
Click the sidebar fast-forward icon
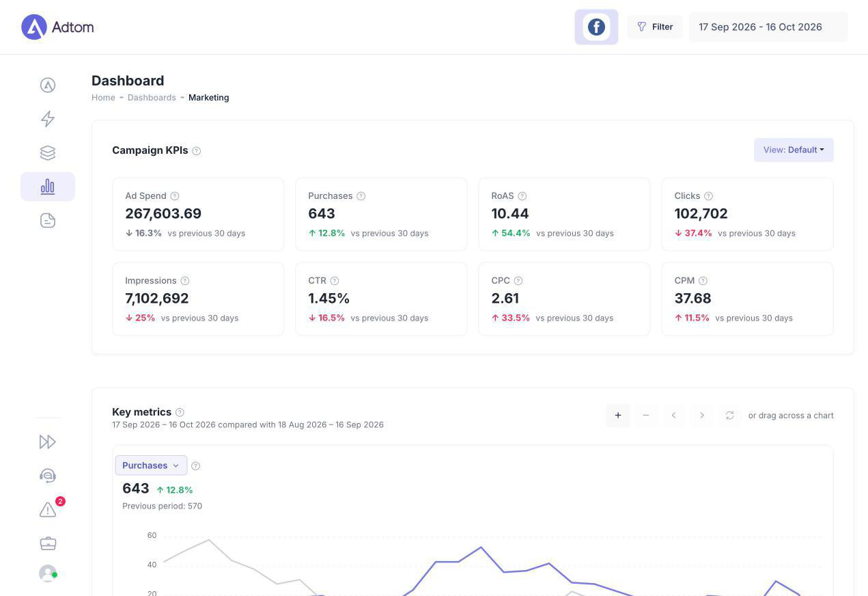[x=48, y=442]
